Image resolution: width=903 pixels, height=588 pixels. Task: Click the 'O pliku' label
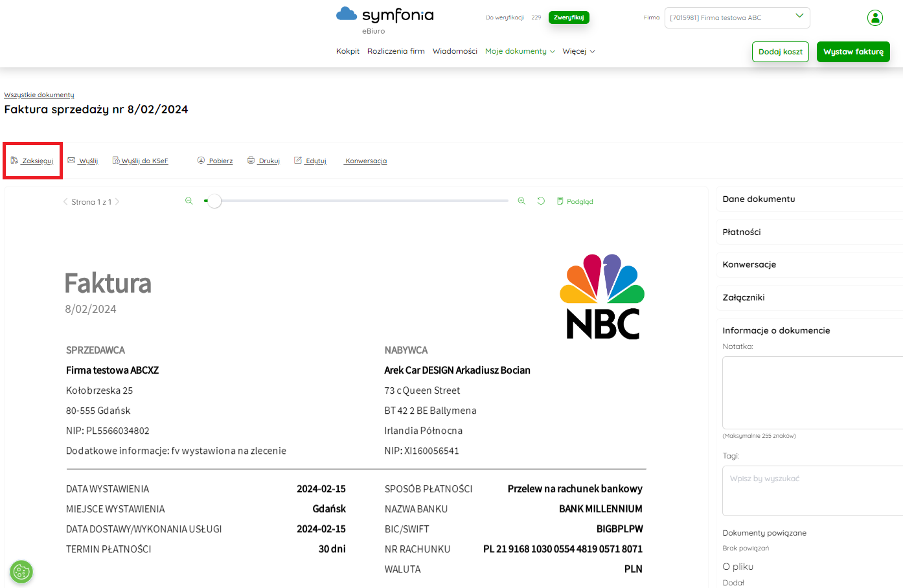tap(738, 567)
